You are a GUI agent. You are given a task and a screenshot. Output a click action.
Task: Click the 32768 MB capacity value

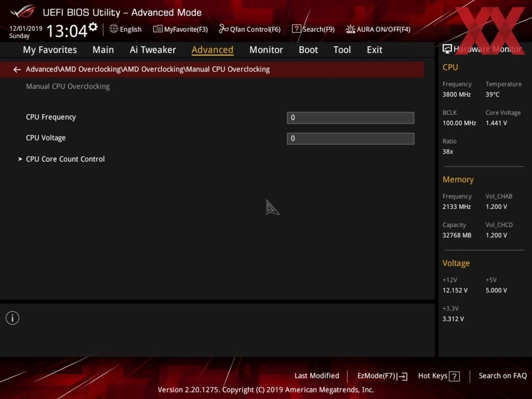pos(457,235)
